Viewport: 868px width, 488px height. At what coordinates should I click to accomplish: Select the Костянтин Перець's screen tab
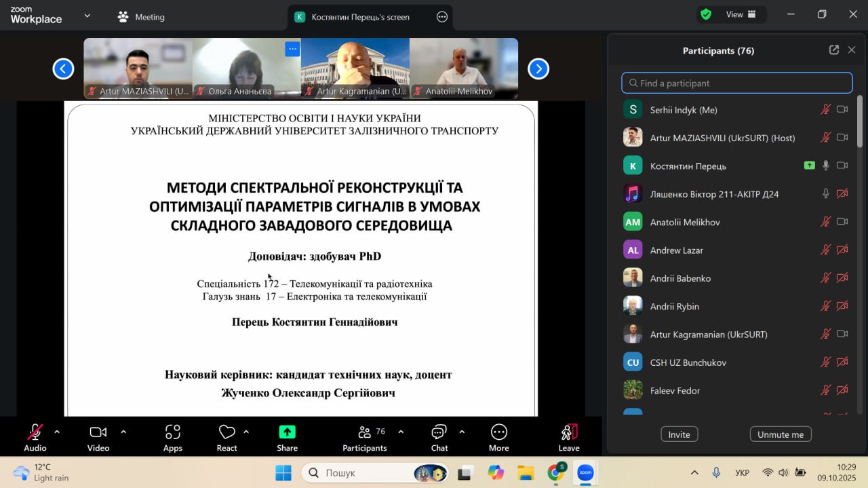tap(360, 17)
